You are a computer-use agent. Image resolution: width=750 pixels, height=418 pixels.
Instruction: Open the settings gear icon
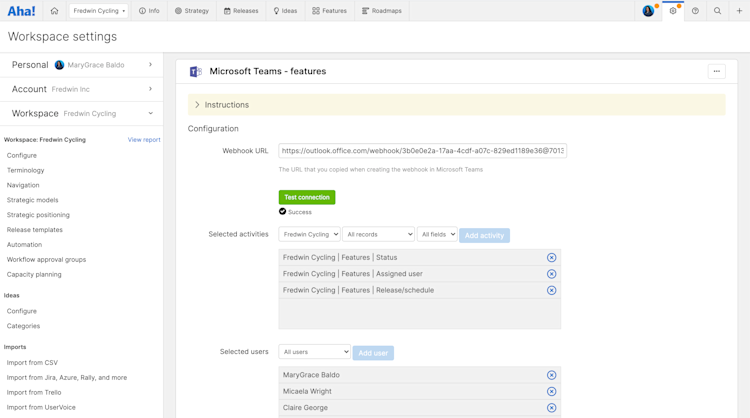pos(673,11)
